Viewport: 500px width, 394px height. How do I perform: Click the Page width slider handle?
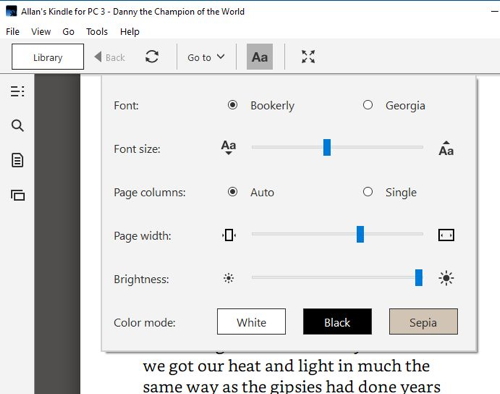(360, 234)
